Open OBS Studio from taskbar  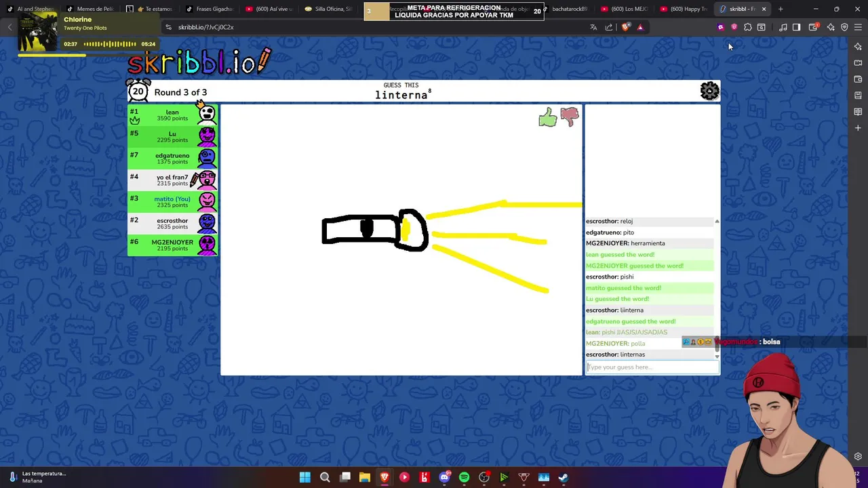pos(484,477)
